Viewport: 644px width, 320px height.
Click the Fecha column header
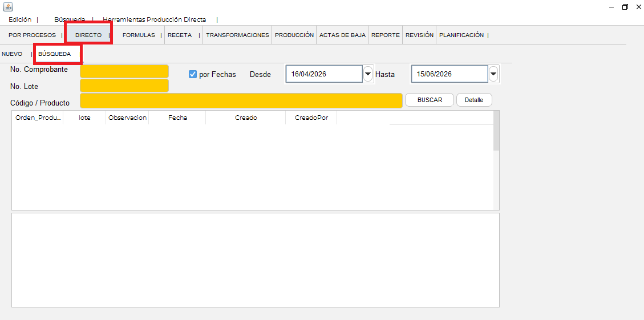click(x=177, y=118)
